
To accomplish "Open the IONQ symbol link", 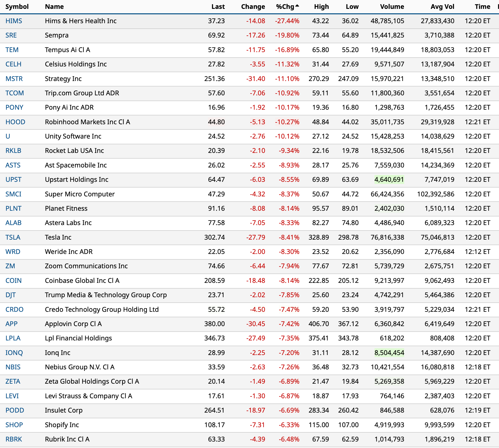I will point(14,353).
